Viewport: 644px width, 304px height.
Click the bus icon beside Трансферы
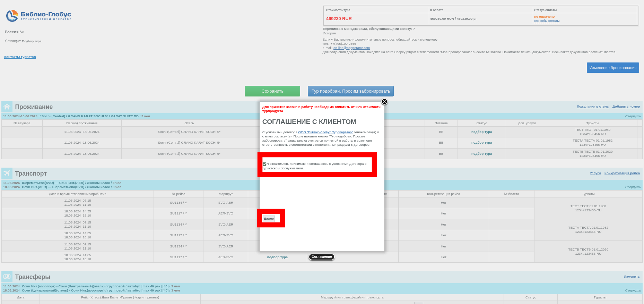[7, 277]
